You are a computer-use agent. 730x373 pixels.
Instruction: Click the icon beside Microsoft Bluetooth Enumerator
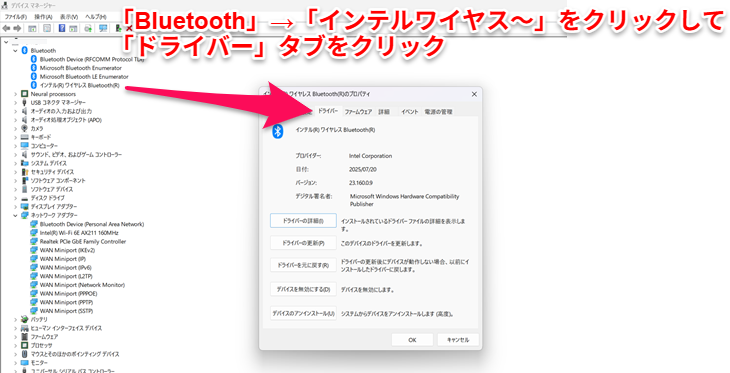(34, 68)
